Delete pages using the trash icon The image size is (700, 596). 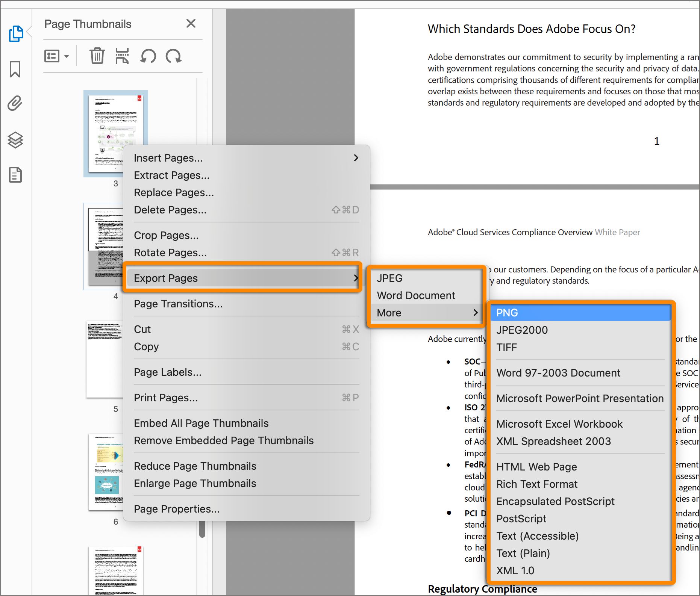tap(97, 56)
